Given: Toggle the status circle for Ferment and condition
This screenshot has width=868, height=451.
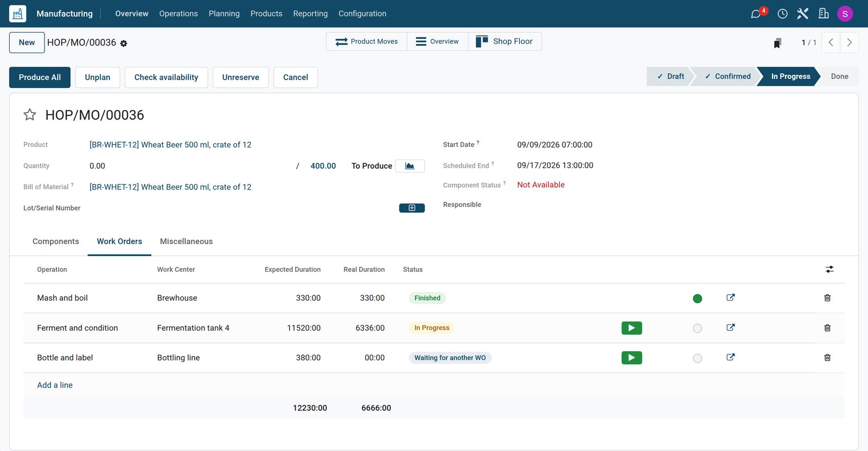Looking at the screenshot, I should tap(698, 328).
